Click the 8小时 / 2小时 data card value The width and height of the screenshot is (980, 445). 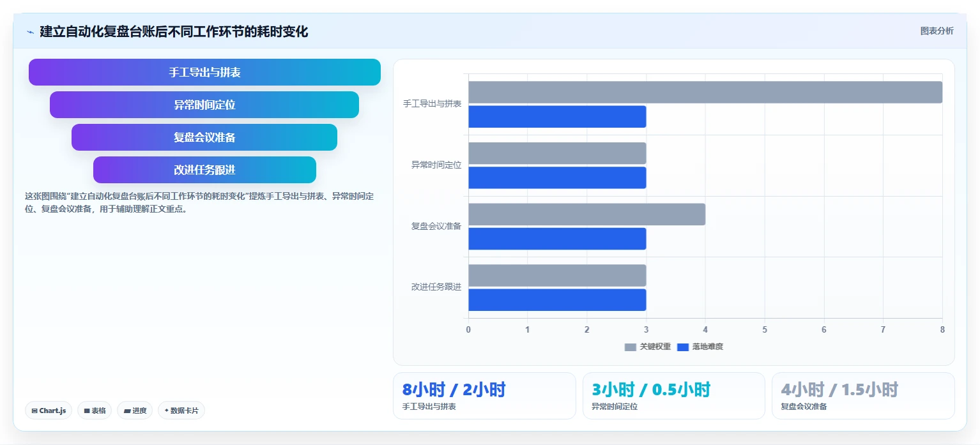point(454,389)
